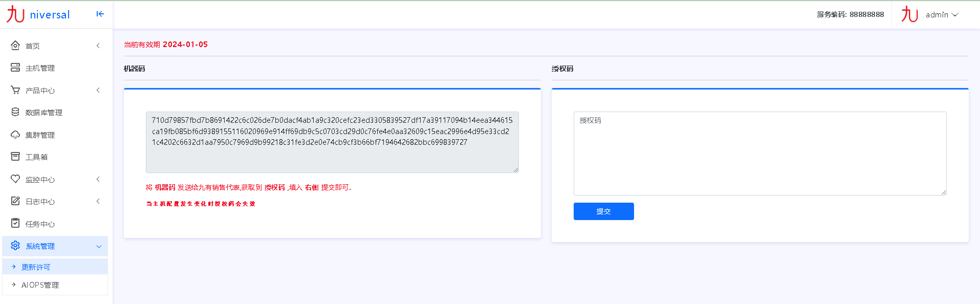Click the database icon for 数据库管理

point(15,112)
